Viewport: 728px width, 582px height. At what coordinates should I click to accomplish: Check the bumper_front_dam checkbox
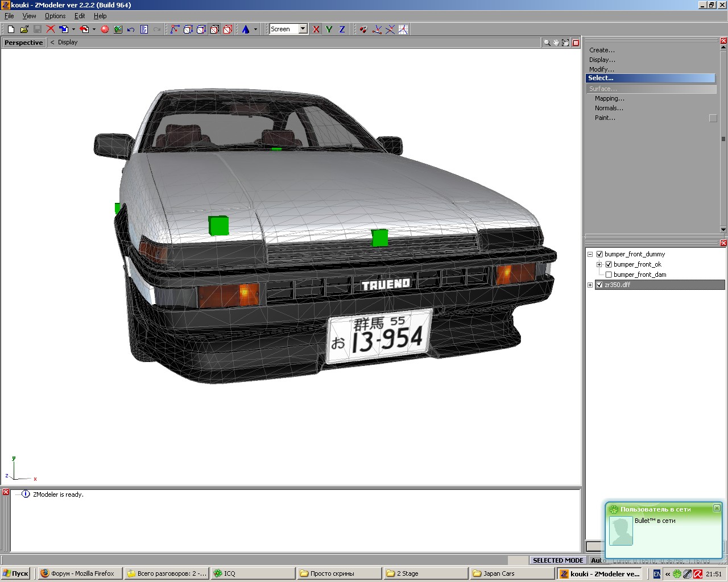pos(609,275)
